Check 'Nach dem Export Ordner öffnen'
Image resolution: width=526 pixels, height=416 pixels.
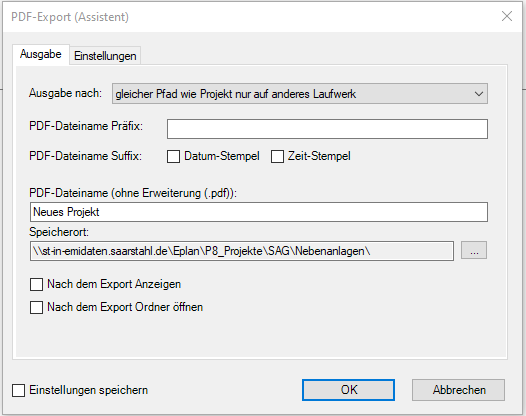tap(37, 307)
